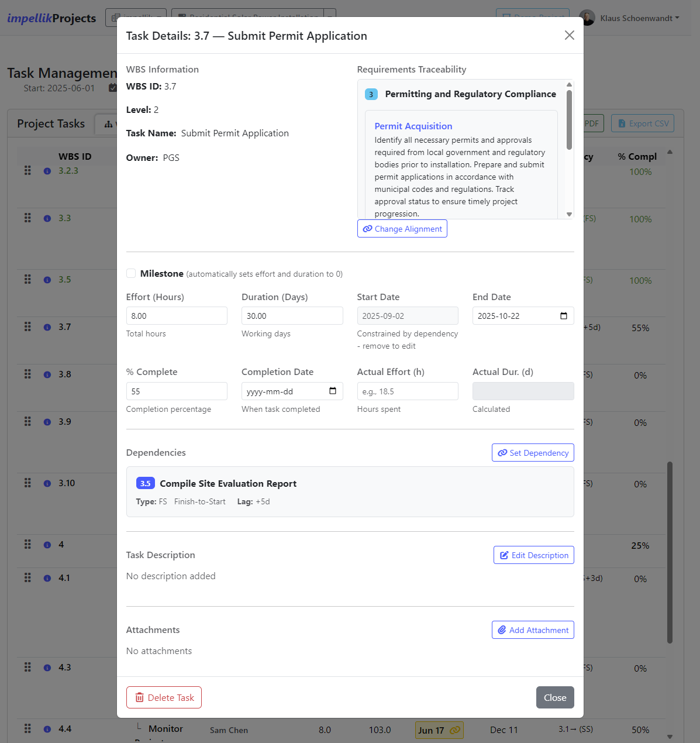Click the 25% cell for task 4
Screen dimensions: 700x743
click(x=640, y=546)
